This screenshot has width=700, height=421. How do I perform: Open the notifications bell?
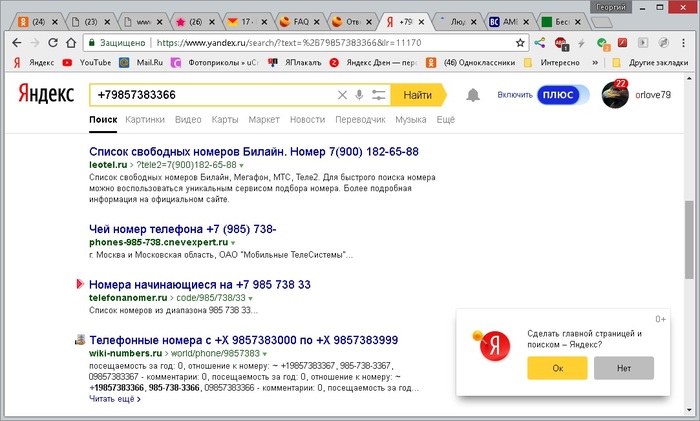click(x=473, y=95)
